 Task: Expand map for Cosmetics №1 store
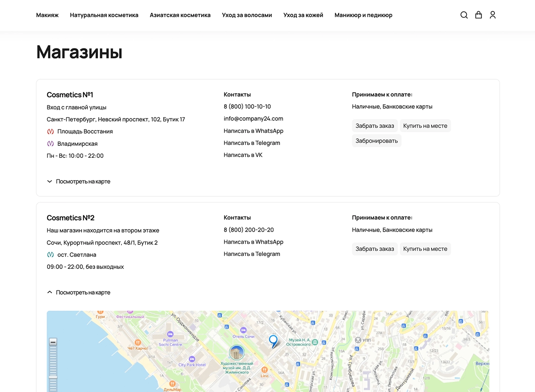tap(78, 182)
